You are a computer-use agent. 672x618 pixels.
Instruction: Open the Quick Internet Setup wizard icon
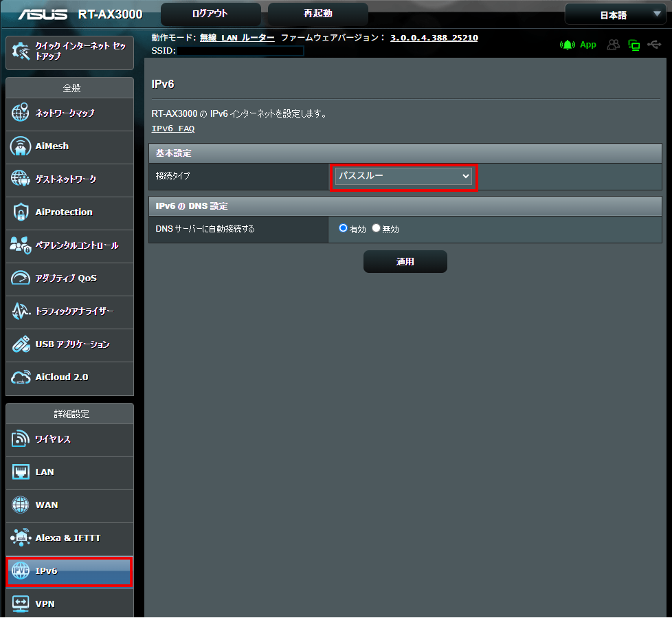pos(20,52)
